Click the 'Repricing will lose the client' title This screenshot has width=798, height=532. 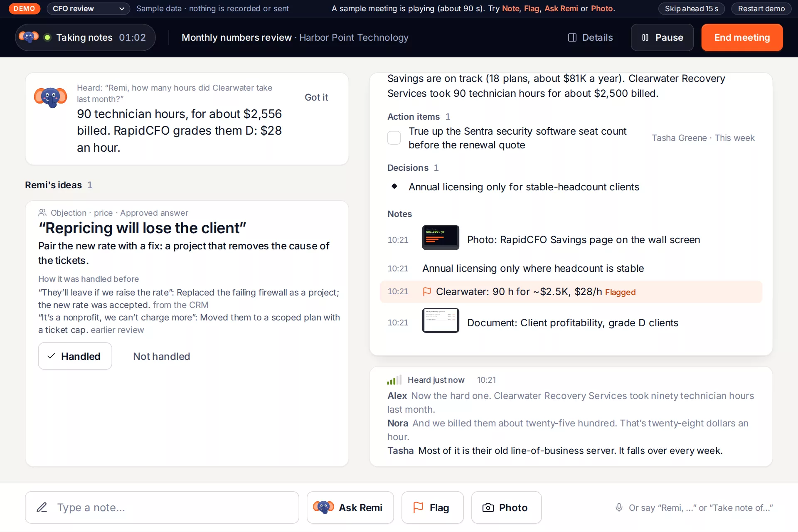[142, 228]
